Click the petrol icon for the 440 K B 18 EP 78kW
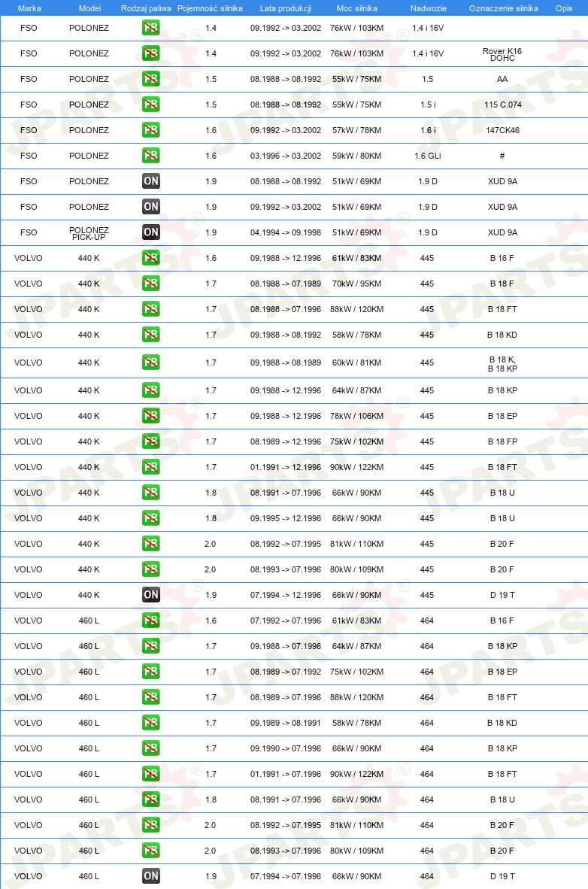588x889 pixels. tap(151, 416)
